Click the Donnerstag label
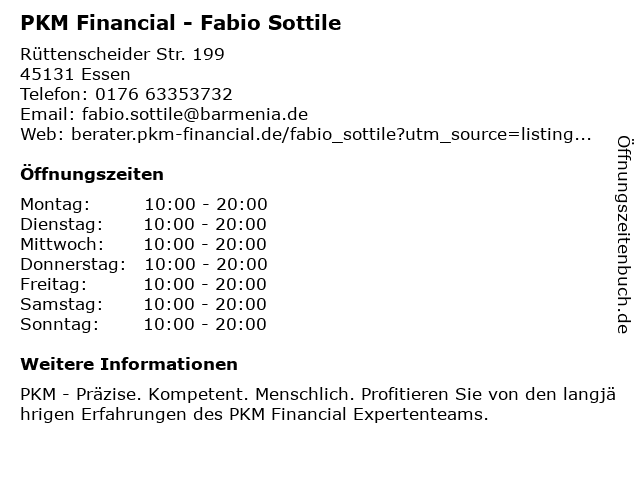Image resolution: width=640 pixels, height=480 pixels. (73, 264)
